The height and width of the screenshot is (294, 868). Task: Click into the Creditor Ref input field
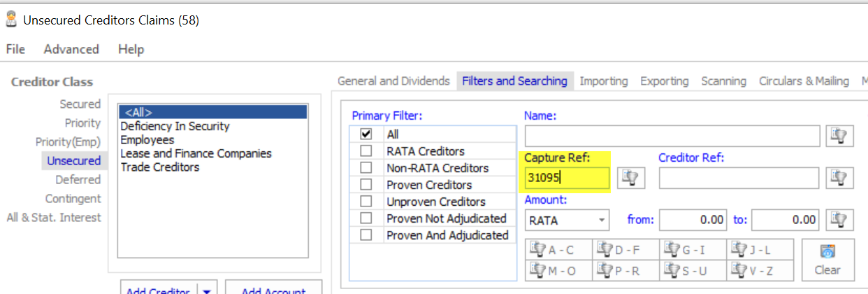pyautogui.click(x=739, y=178)
